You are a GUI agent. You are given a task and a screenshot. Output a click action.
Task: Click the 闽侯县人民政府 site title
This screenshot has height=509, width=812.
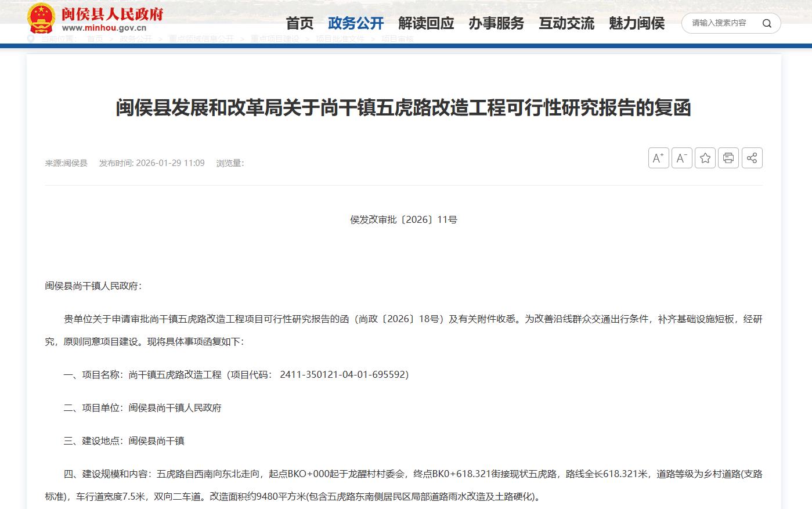[112, 14]
